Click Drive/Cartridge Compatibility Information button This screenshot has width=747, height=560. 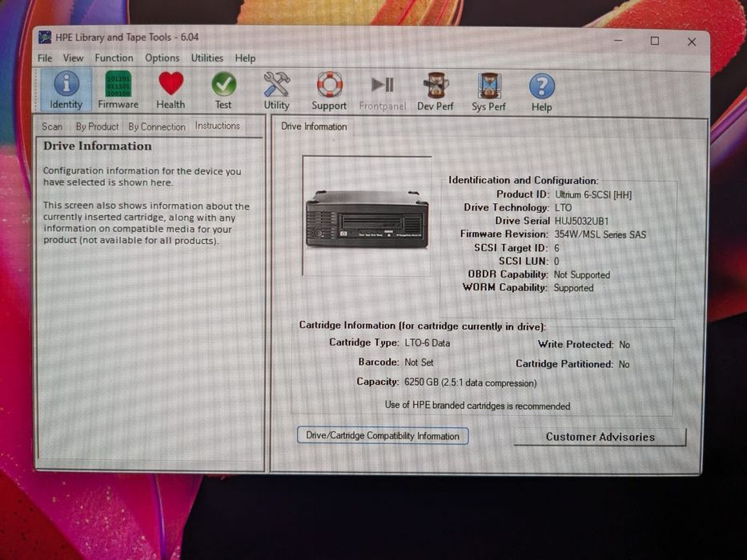pyautogui.click(x=383, y=436)
